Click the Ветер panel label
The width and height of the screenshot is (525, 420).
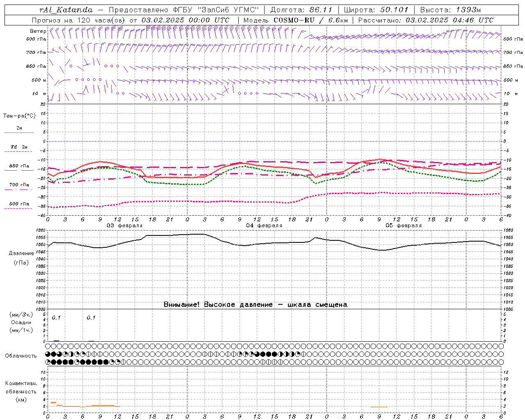pyautogui.click(x=38, y=31)
